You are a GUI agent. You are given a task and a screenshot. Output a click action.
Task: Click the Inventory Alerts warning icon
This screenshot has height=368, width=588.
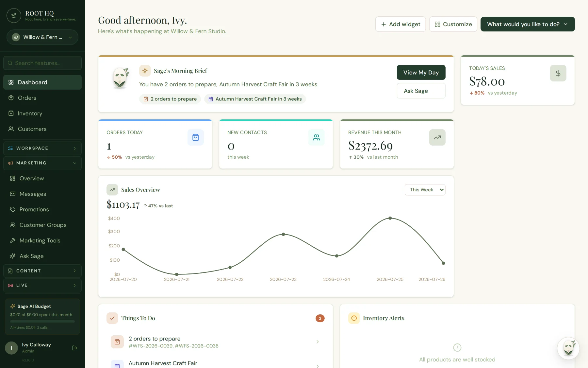(x=354, y=318)
